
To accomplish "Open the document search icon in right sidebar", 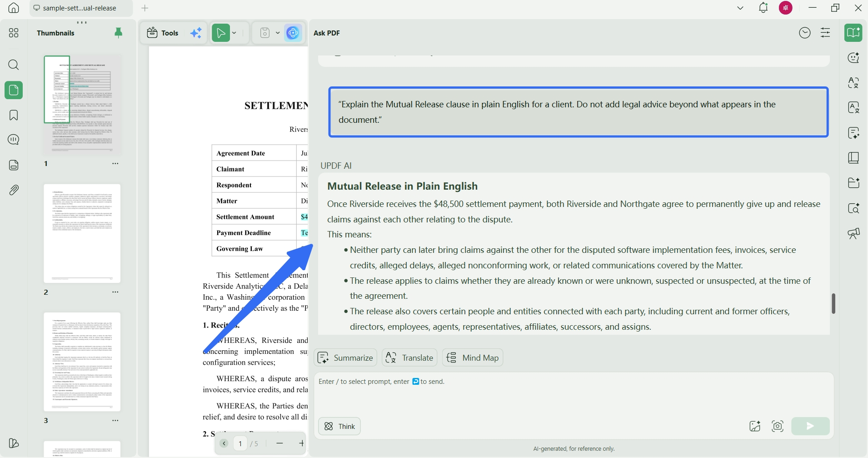I will [854, 208].
